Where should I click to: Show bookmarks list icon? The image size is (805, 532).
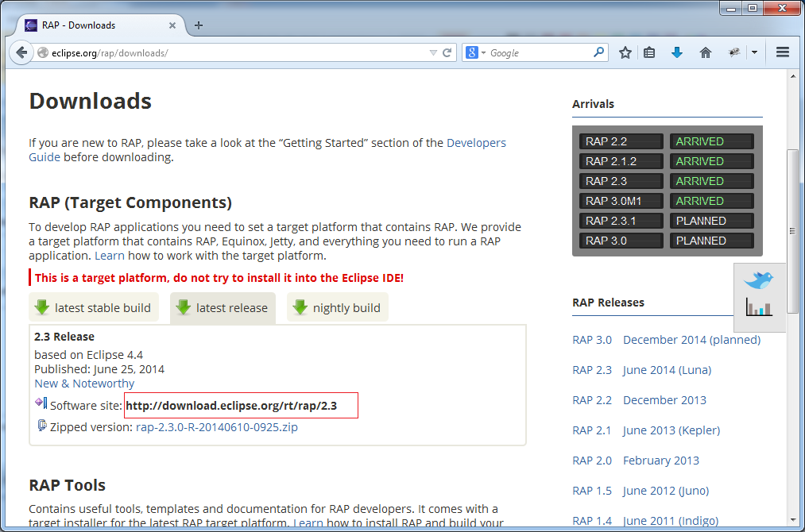[649, 52]
